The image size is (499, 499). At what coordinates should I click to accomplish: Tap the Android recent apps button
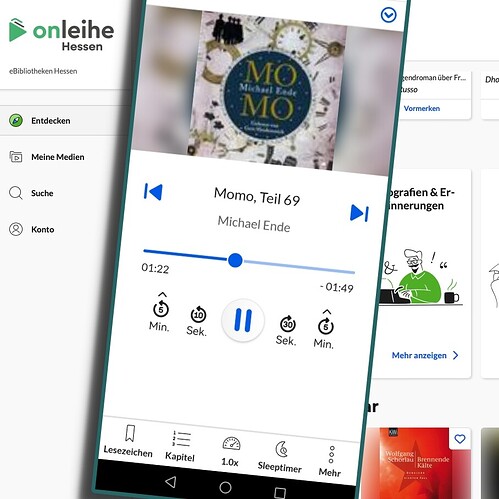pos(280,492)
